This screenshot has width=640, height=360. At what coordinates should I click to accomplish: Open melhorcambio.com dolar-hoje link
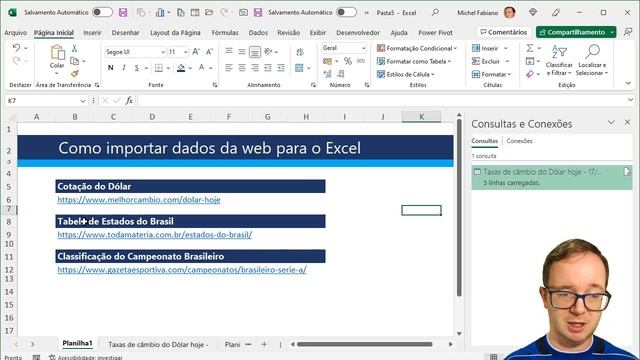139,200
